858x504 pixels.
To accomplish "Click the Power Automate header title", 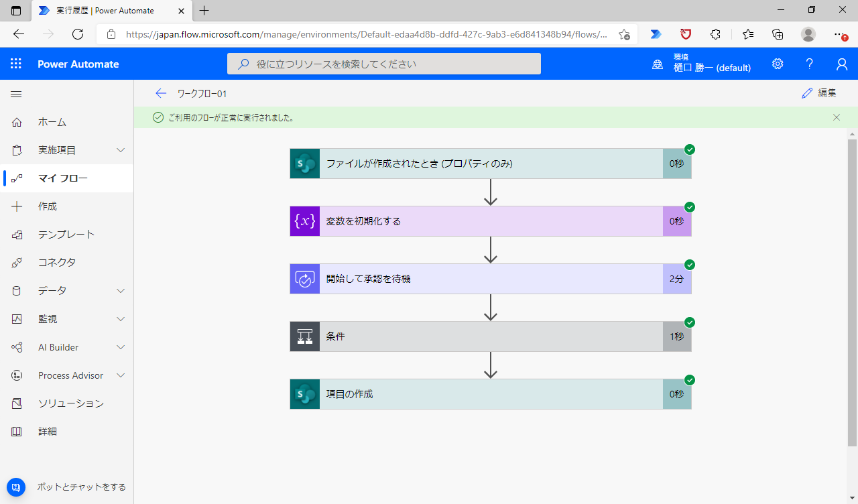I will click(x=78, y=64).
